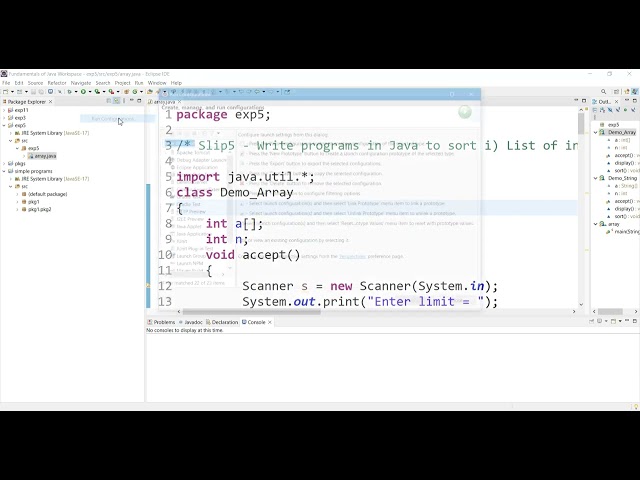Click the editor vertical scrollbar thumb

(581, 124)
